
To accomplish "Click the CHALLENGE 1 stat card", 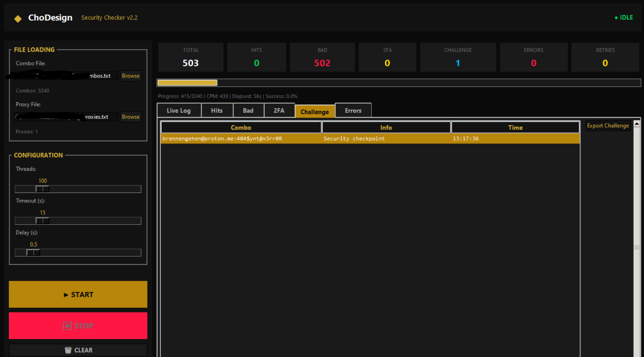I will tap(458, 57).
